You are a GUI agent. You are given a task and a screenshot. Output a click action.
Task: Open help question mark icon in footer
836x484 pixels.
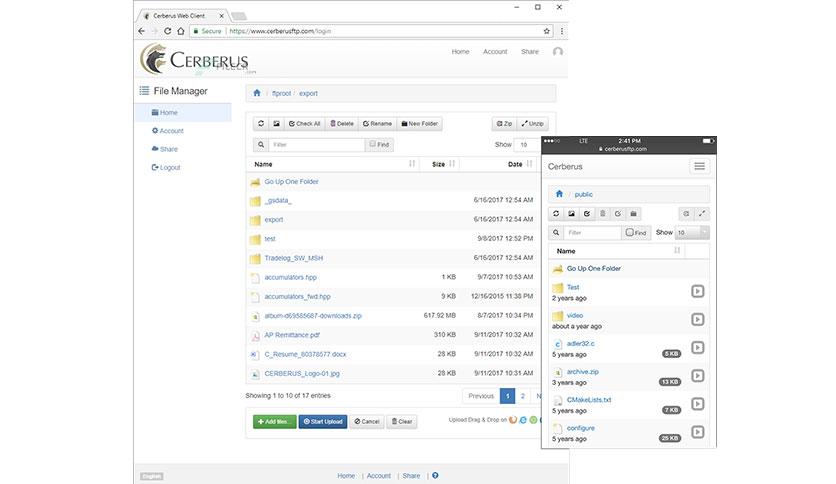point(435,475)
